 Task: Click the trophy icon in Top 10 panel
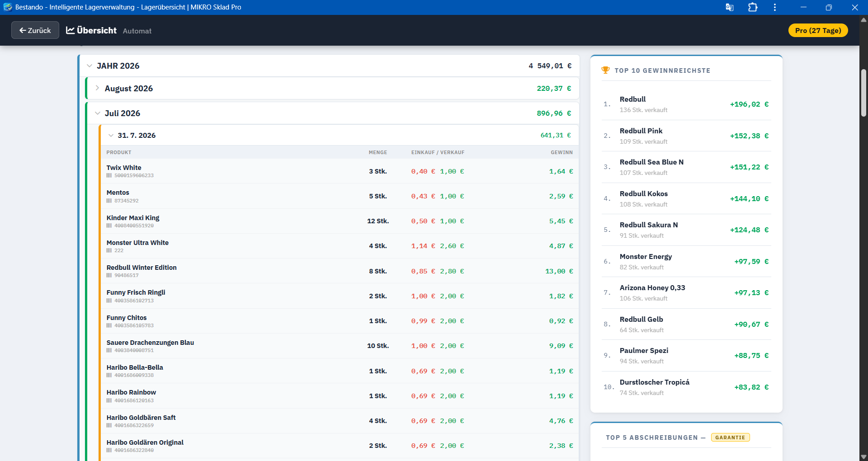(x=605, y=70)
